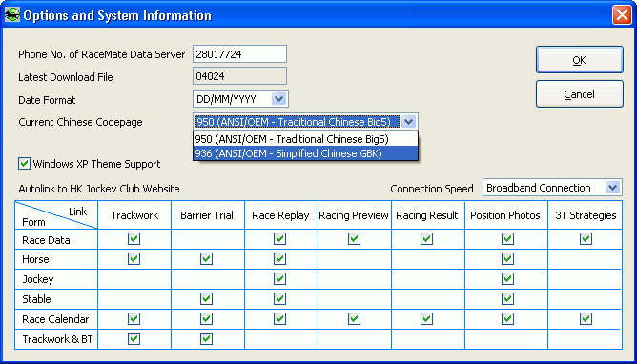Viewport: 637px width, 364px height.
Task: Select 936 Simplified Chinese GBK option
Action: coord(305,153)
